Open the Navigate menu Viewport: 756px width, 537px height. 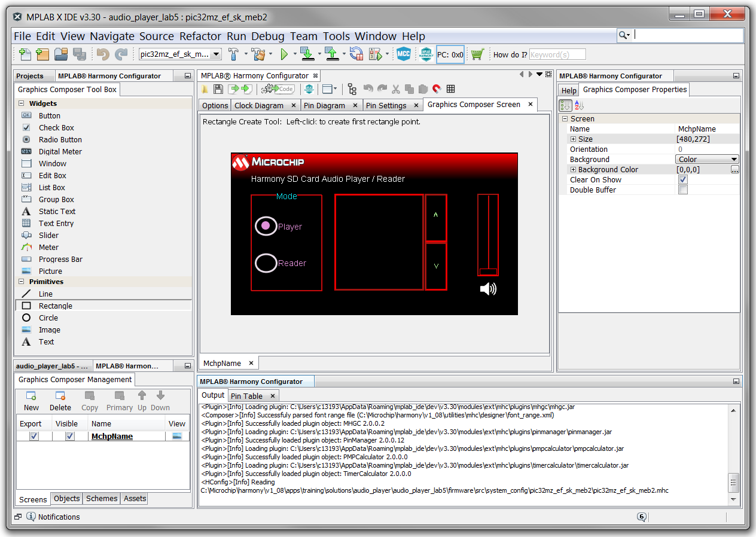tap(113, 36)
